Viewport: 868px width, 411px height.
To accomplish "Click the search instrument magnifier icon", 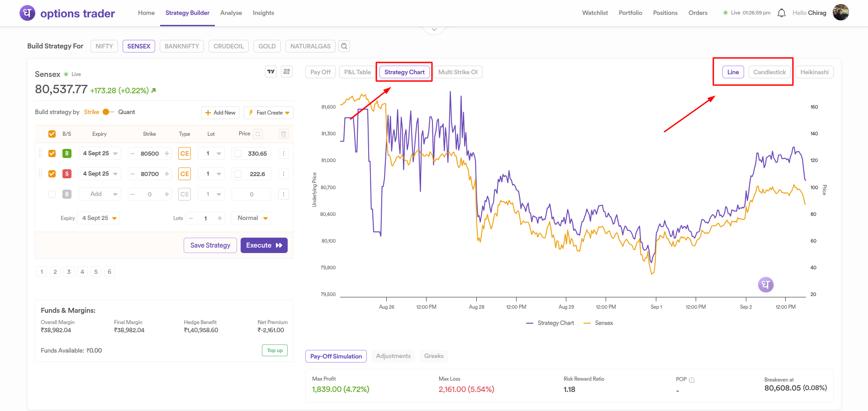I will [344, 46].
